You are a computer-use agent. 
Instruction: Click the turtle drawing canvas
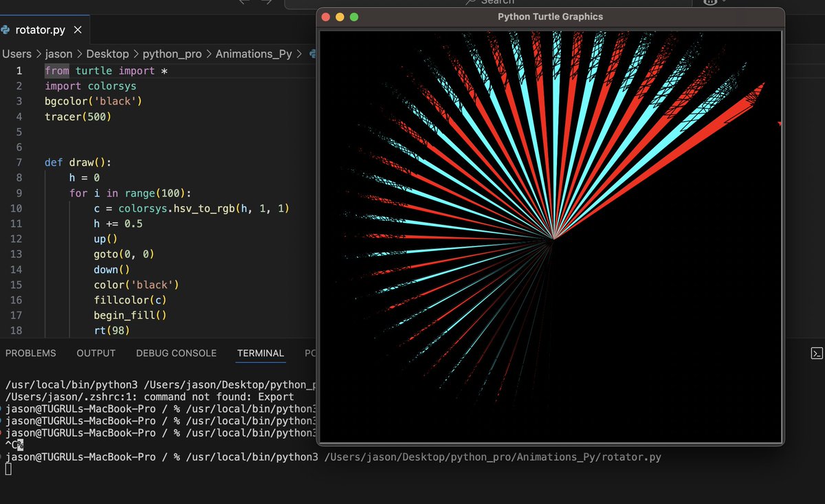[551, 237]
